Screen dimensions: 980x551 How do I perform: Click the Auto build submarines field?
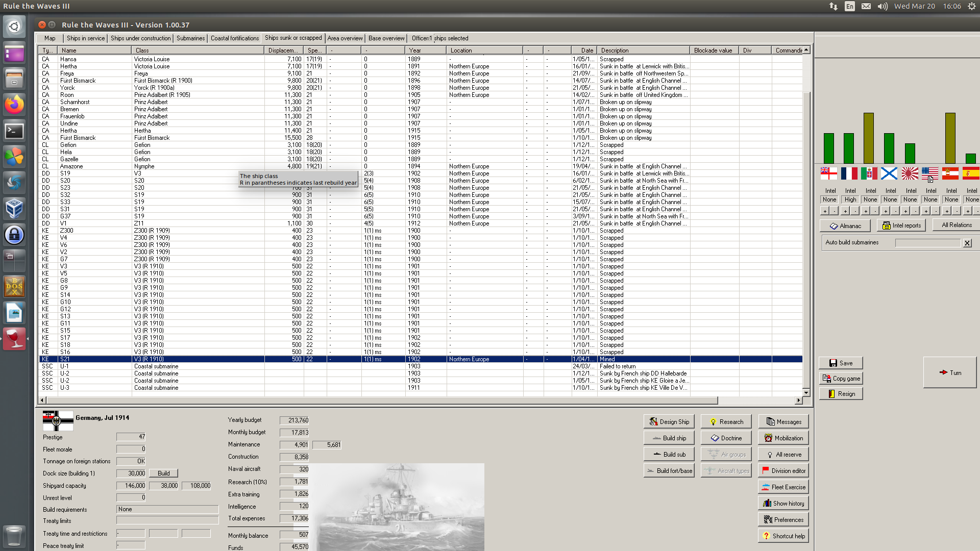pos(928,243)
